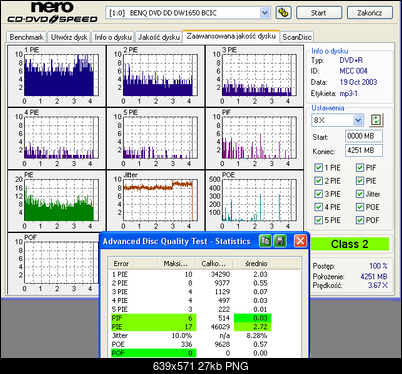
Task: Click the Start button
Action: pyautogui.click(x=319, y=13)
